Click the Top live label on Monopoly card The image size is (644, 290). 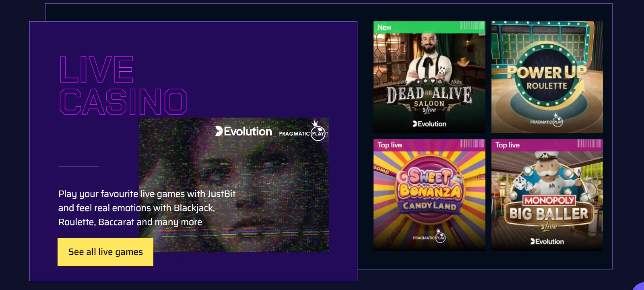tap(508, 145)
